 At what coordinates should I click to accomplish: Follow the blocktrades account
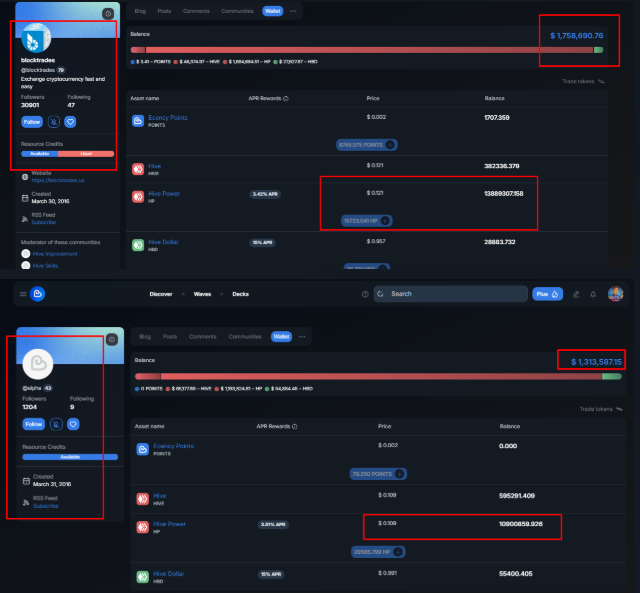(x=32, y=121)
